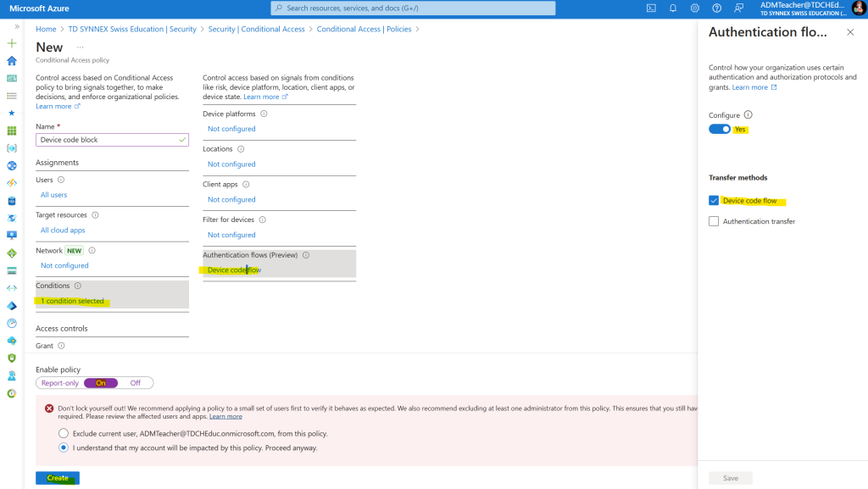Go to Home icon in sidebar
The height and width of the screenshot is (489, 868).
click(12, 61)
